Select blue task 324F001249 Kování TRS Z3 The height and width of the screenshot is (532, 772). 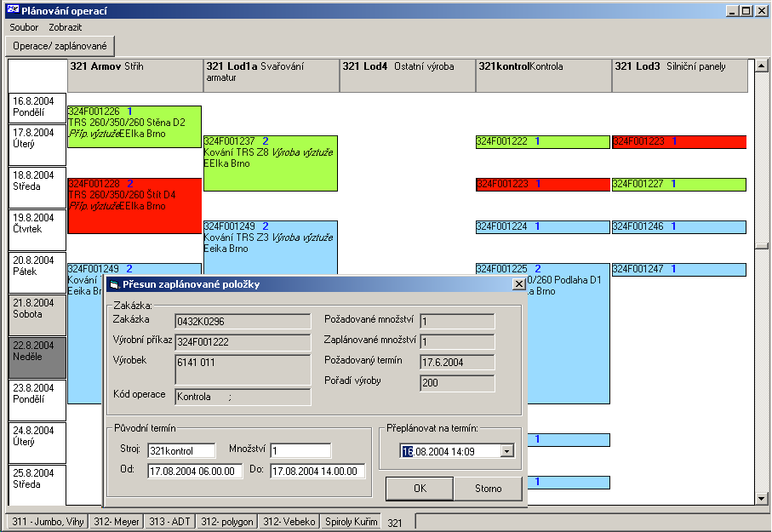click(x=271, y=248)
